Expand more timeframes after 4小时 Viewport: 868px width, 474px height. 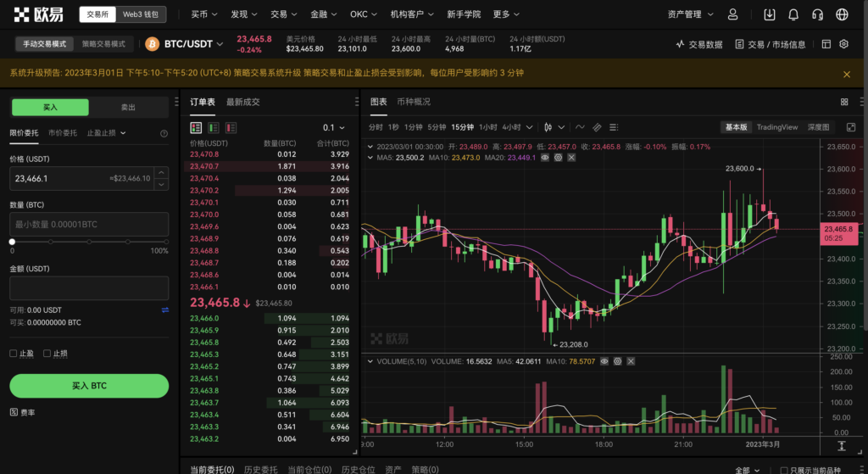coord(529,127)
